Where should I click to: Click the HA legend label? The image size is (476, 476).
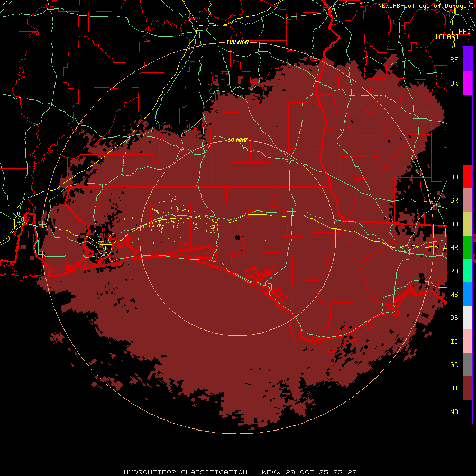pyautogui.click(x=454, y=177)
